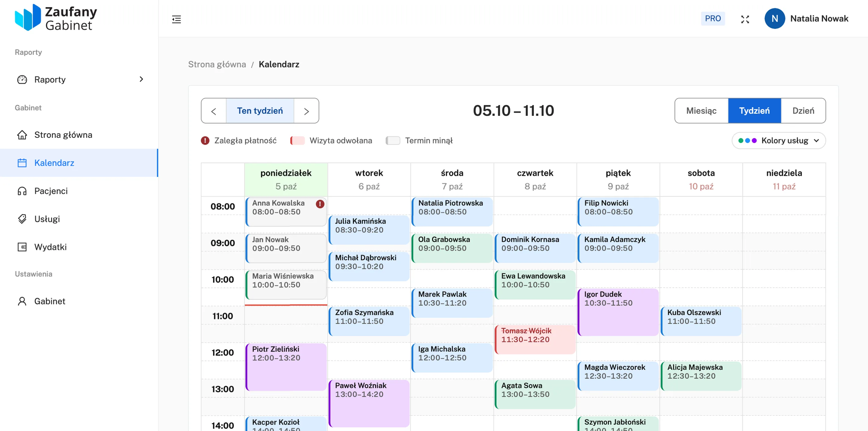The image size is (868, 431).
Task: Open Kuba Olszewski Saturday appointment
Action: coord(701,321)
